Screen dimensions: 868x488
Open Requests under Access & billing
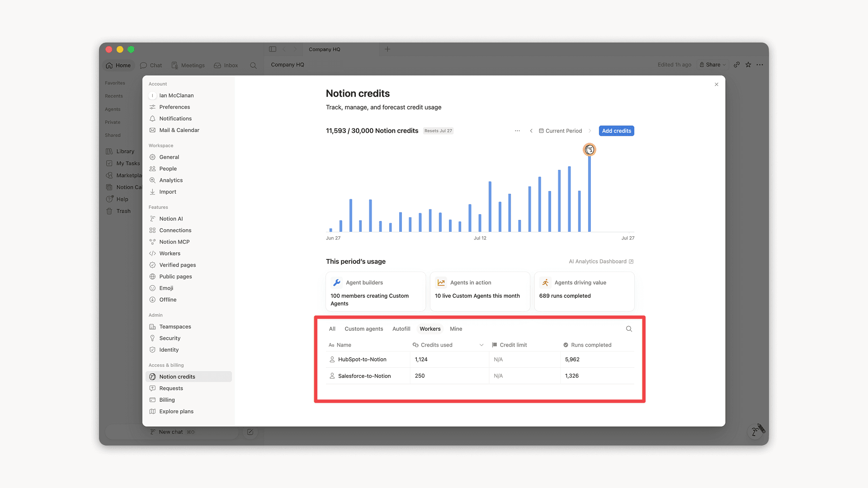pos(189,389)
